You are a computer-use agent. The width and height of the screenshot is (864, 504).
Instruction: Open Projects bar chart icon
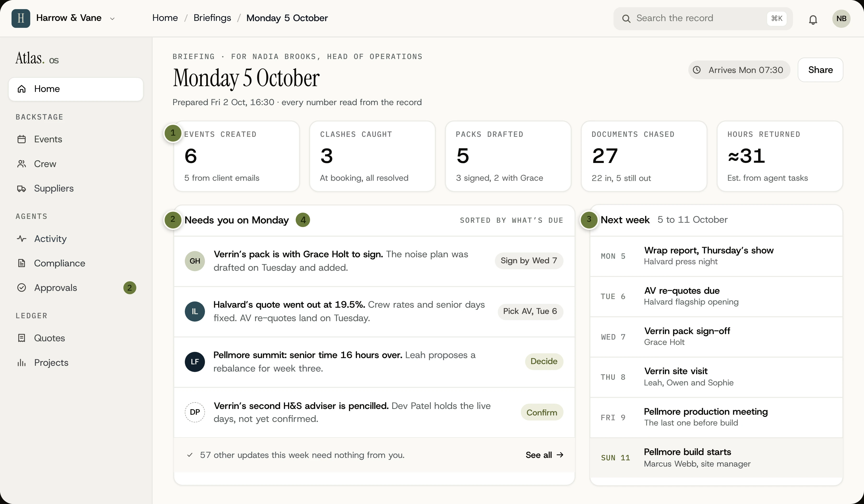(x=22, y=363)
